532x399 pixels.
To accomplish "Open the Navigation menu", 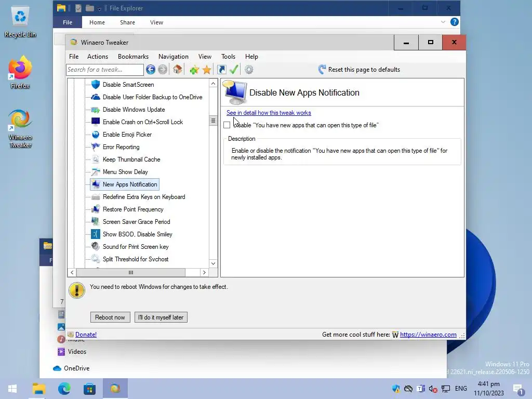I will coord(174,57).
